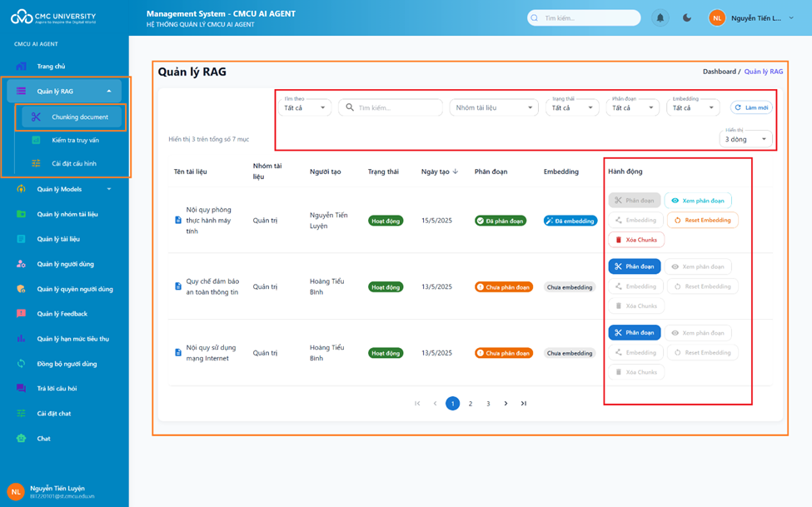Viewport: 812px width, 507px height.
Task: Click the Xóa Chunks button in first row
Action: 636,240
